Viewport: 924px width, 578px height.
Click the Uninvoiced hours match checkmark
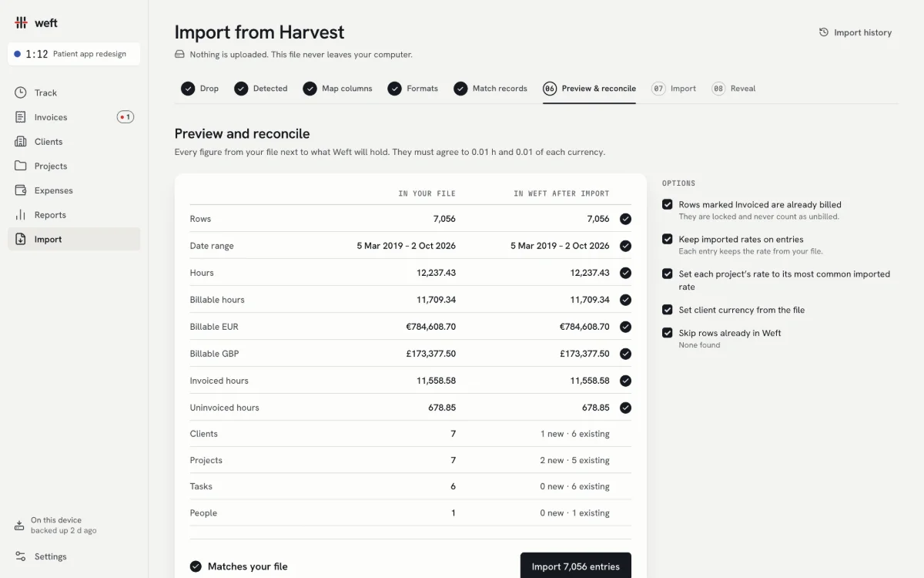(x=625, y=408)
